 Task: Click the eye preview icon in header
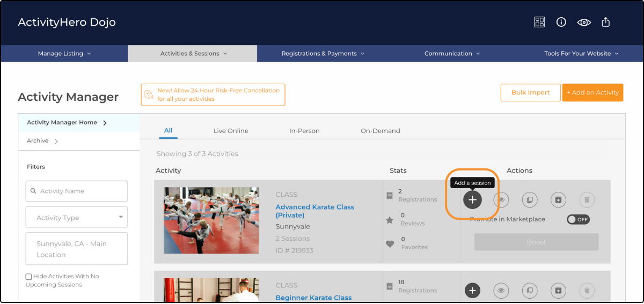coord(584,23)
